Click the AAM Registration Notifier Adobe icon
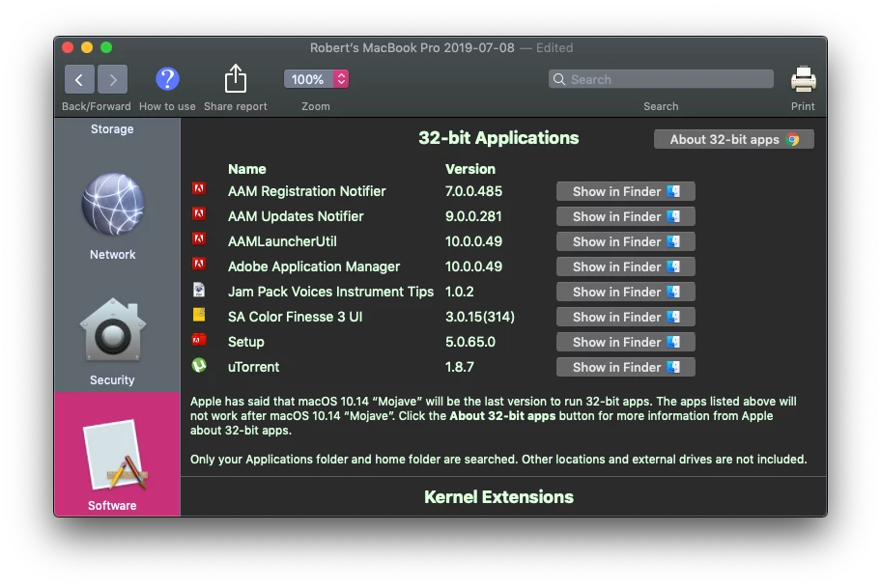 pyautogui.click(x=199, y=188)
